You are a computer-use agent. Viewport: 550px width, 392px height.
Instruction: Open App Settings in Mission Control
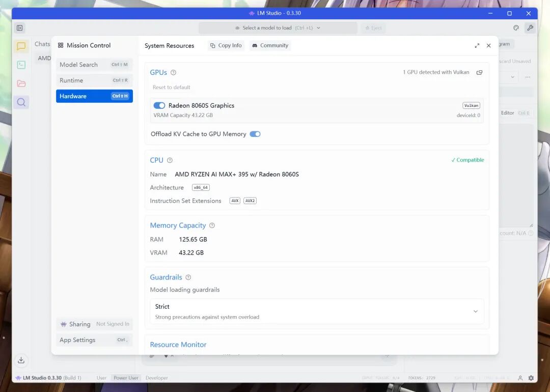click(x=94, y=340)
